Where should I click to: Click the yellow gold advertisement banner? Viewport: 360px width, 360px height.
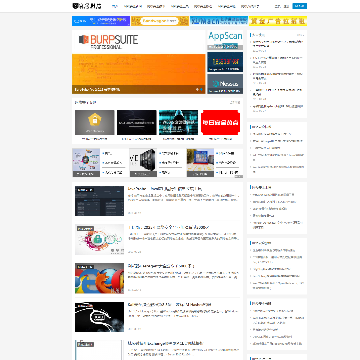click(x=278, y=21)
